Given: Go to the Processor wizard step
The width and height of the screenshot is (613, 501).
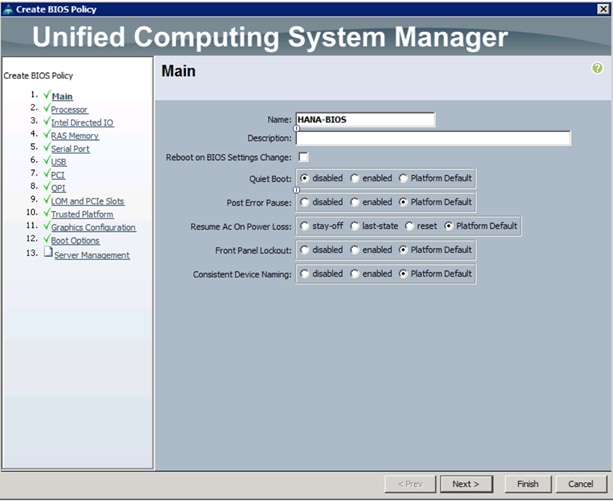Looking at the screenshot, I should pos(69,109).
